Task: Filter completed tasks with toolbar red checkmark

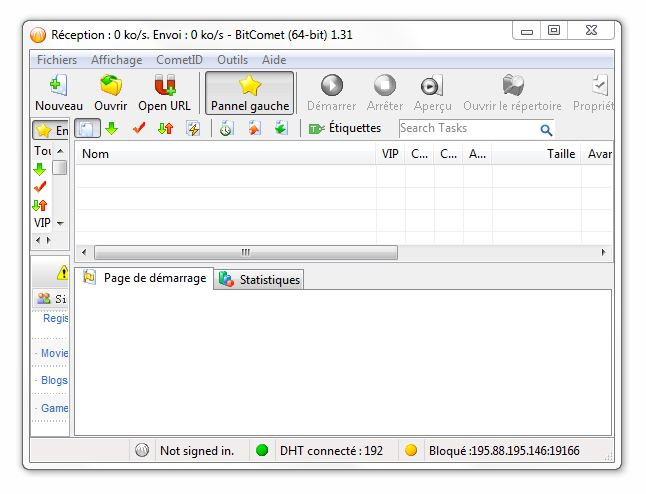Action: (139, 129)
